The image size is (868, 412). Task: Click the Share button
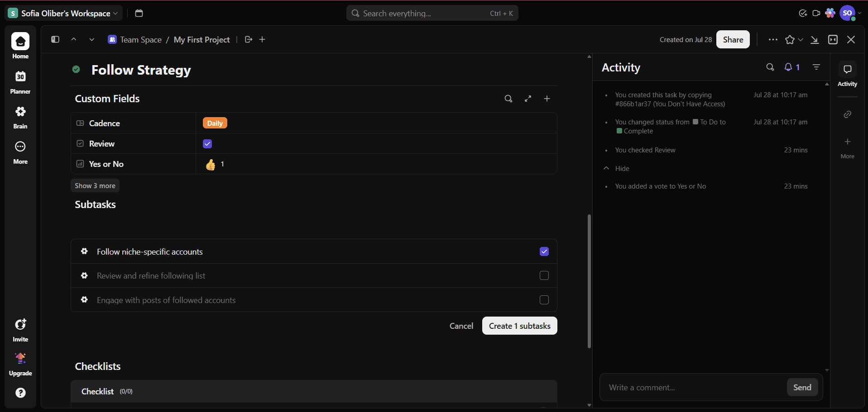(x=733, y=39)
